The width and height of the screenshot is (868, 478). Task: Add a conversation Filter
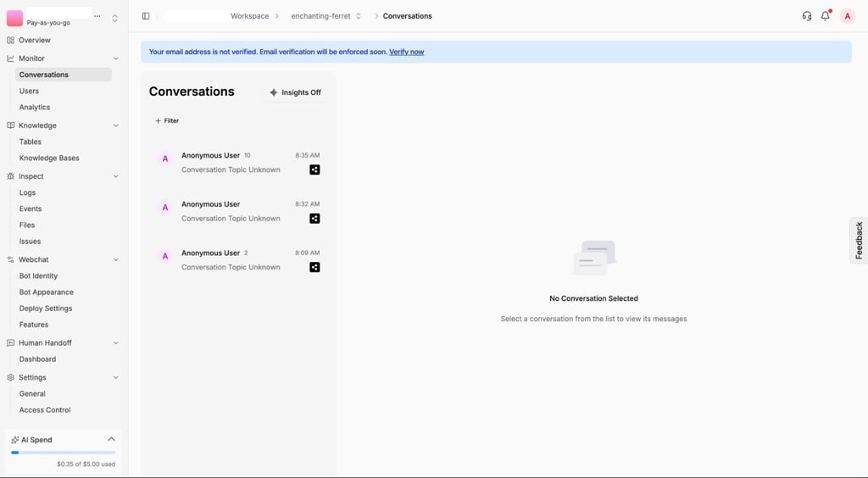click(167, 120)
